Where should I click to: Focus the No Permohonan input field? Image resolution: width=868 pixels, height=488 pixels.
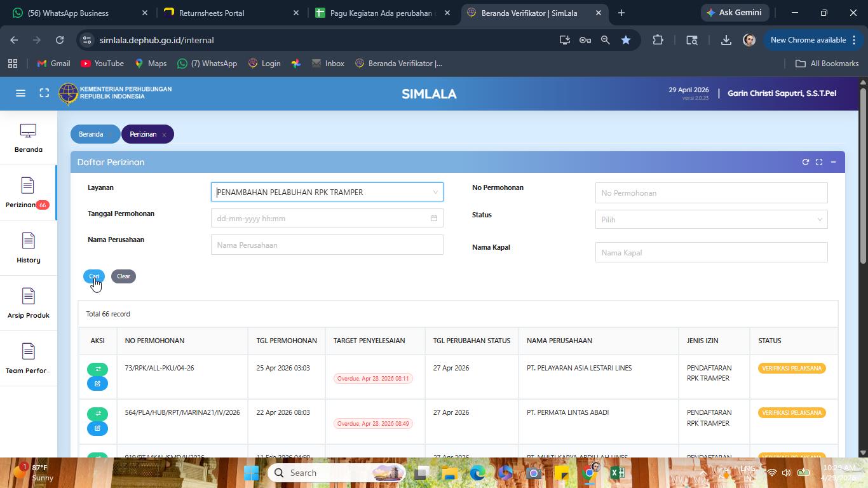click(x=711, y=193)
